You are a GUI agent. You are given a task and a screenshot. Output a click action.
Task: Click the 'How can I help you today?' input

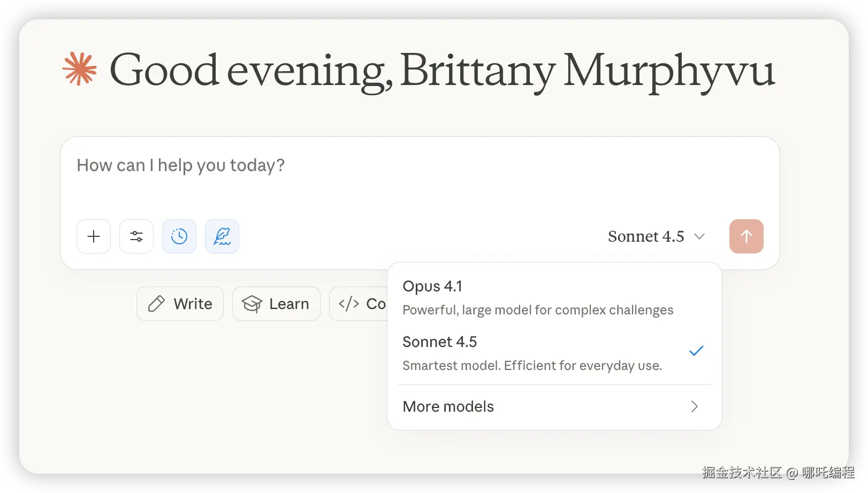(x=180, y=165)
